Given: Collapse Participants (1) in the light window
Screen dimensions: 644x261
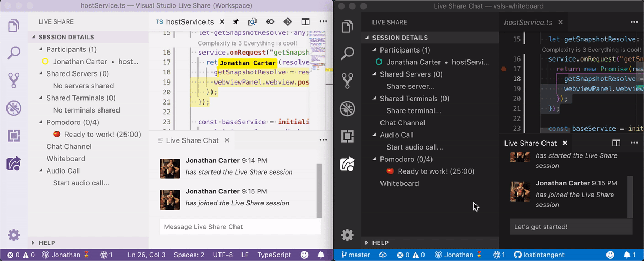Looking at the screenshot, I should click(41, 49).
